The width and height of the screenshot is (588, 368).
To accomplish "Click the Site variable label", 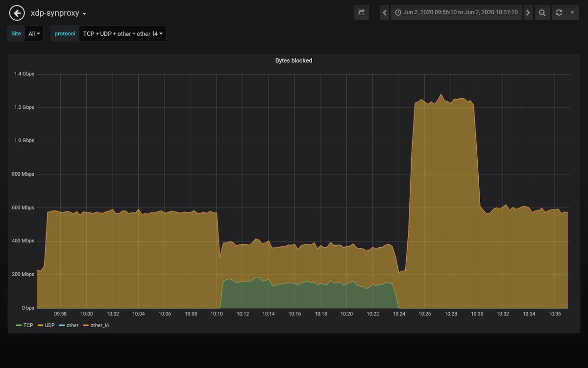I will [x=16, y=33].
